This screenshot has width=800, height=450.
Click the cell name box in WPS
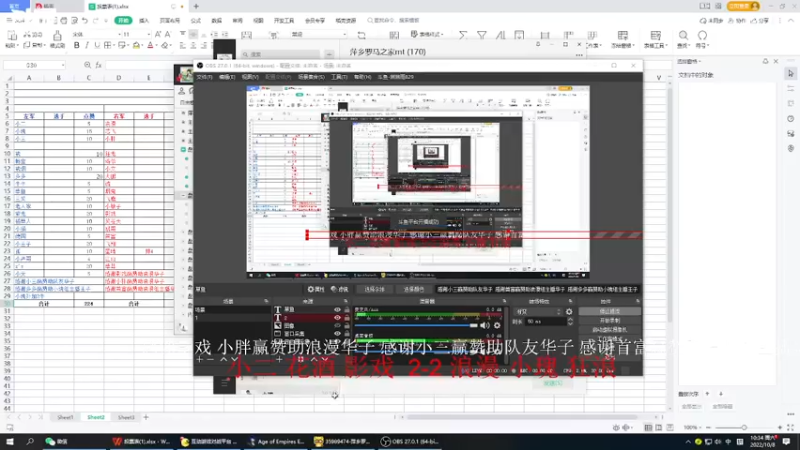pyautogui.click(x=34, y=65)
